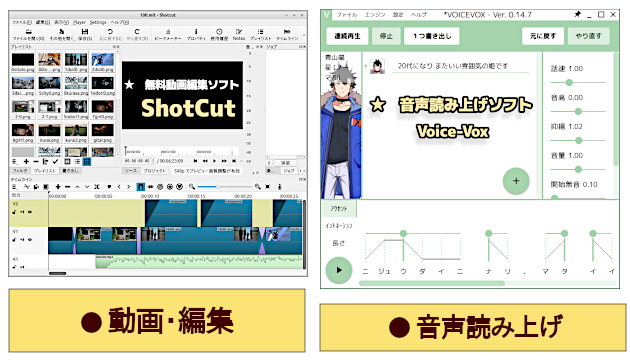Open Shotcut ファイル menu

click(x=22, y=22)
